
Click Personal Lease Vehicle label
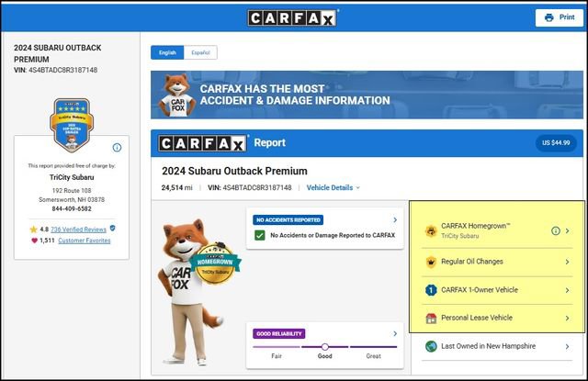pos(477,318)
